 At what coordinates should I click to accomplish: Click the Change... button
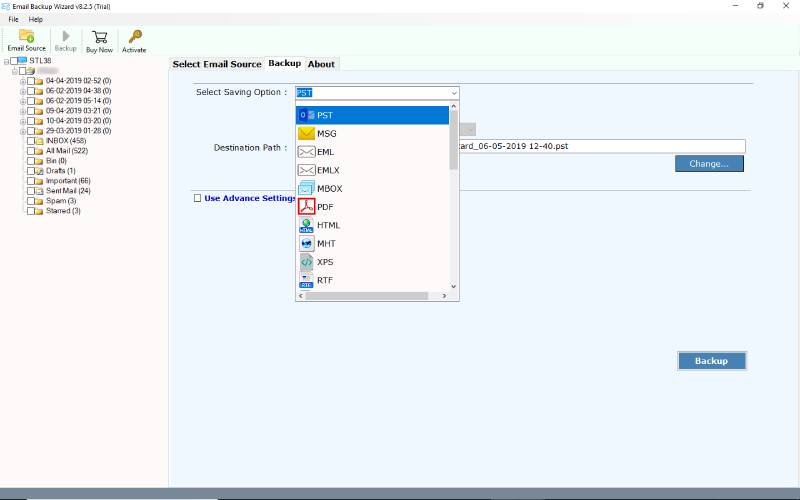709,163
